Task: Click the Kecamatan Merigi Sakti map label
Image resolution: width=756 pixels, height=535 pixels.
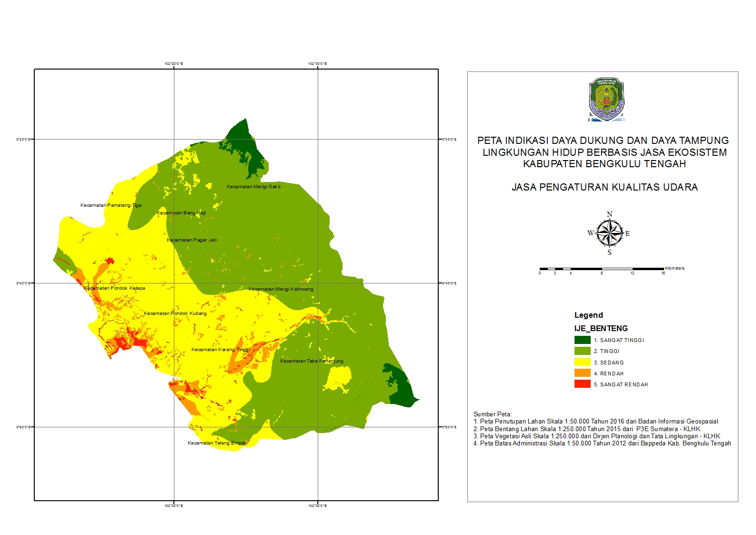Action: pyautogui.click(x=253, y=187)
